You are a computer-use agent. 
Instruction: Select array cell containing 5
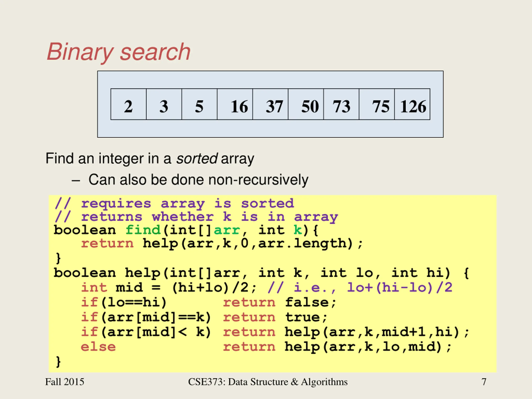pyautogui.click(x=199, y=104)
